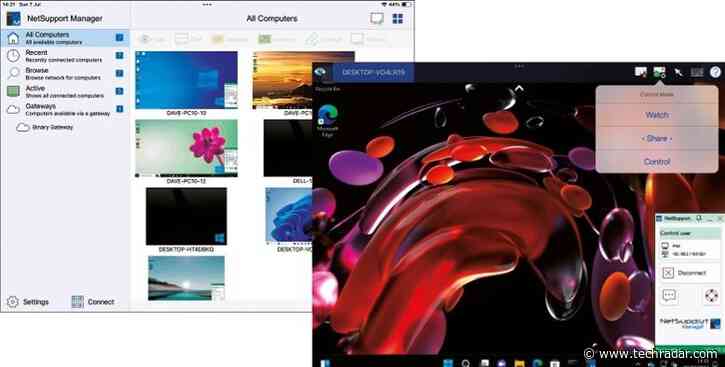Viewport: 725px width, 367px height.
Task: Choose Share in Control Mode popup
Action: pyautogui.click(x=657, y=138)
